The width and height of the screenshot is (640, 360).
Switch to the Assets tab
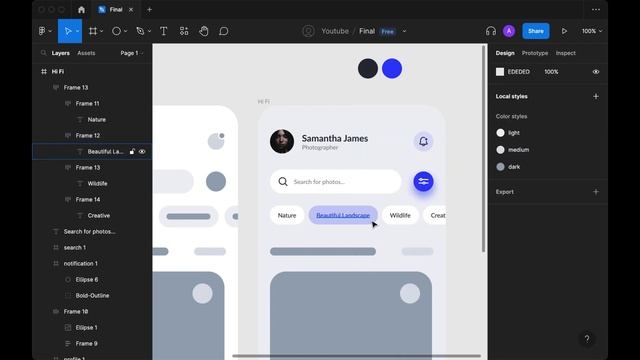click(86, 53)
